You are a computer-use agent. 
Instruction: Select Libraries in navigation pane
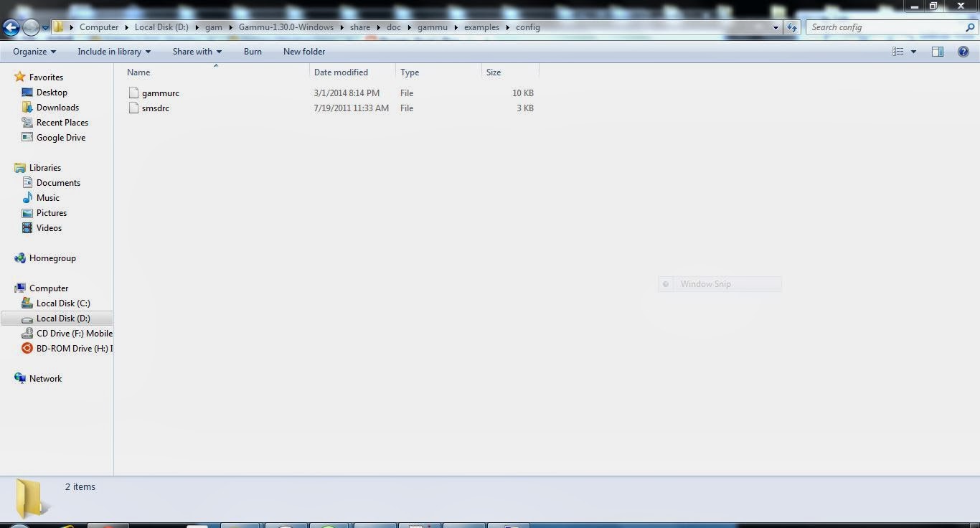click(x=45, y=168)
